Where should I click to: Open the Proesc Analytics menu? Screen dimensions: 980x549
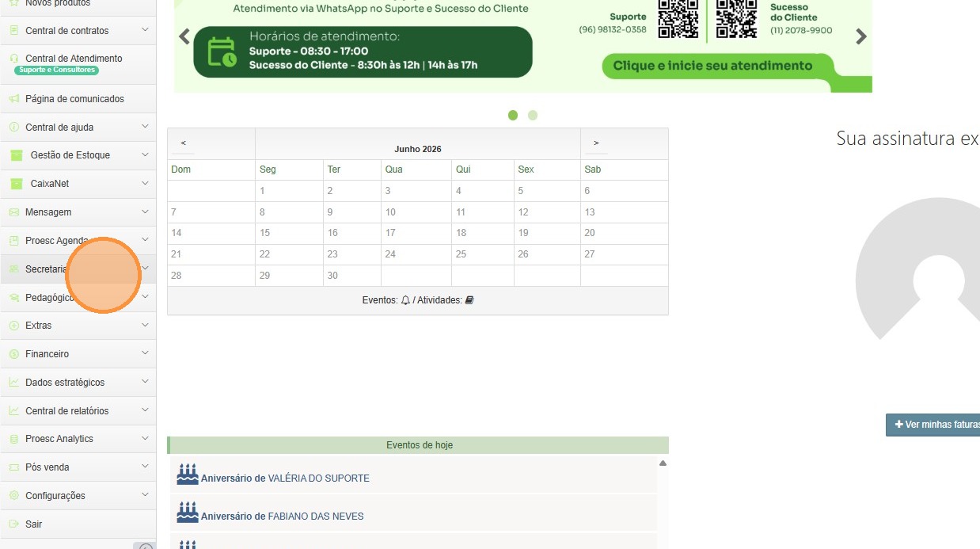coord(78,439)
